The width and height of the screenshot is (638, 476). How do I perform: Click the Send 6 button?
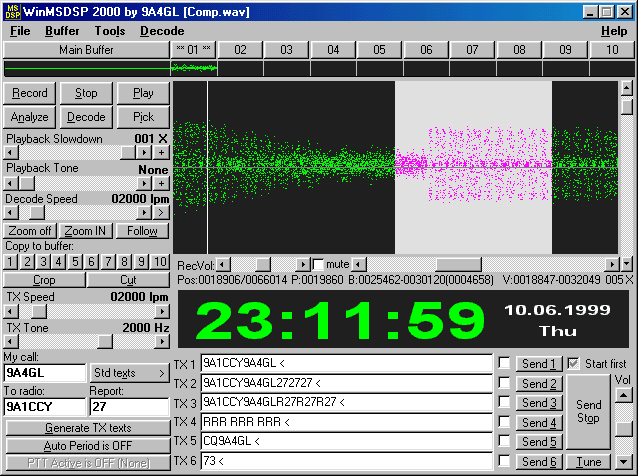(539, 462)
